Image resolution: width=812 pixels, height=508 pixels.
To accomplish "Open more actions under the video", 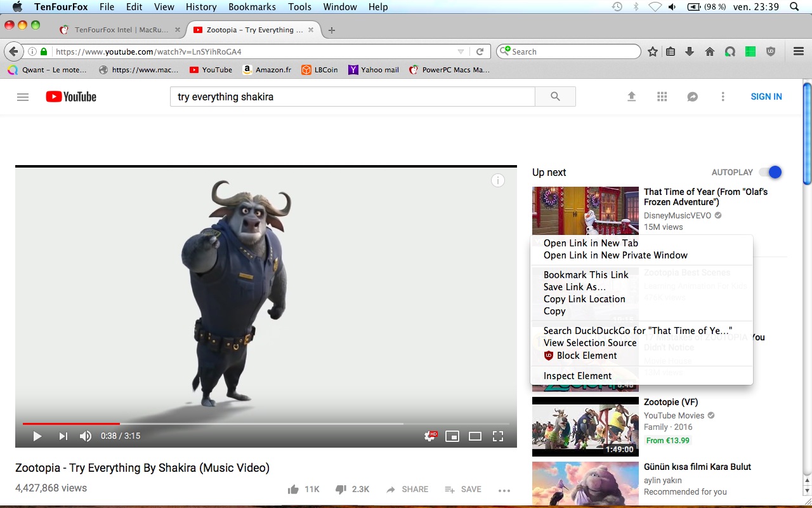I will (x=504, y=490).
